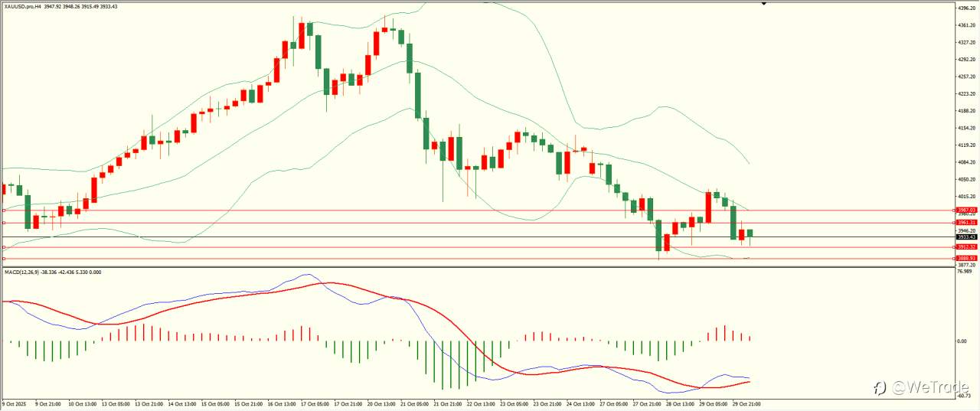The height and width of the screenshot is (411, 980).
Task: Click the 3888.93 red price tag
Action: [x=967, y=259]
